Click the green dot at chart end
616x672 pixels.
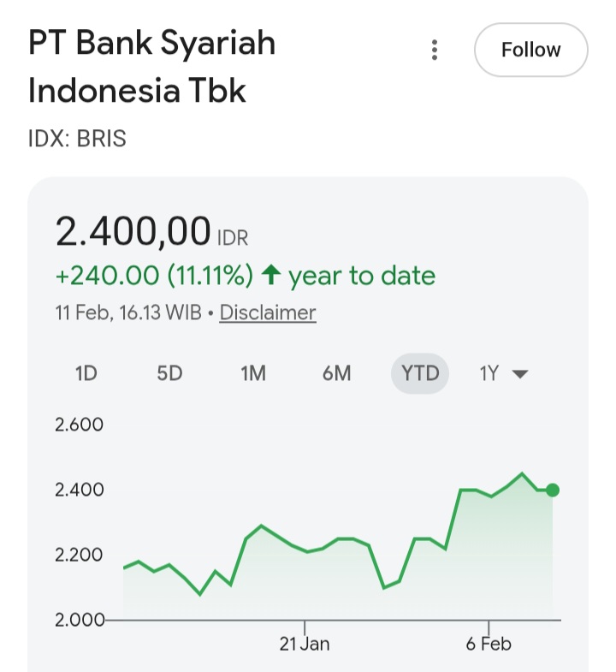553,491
